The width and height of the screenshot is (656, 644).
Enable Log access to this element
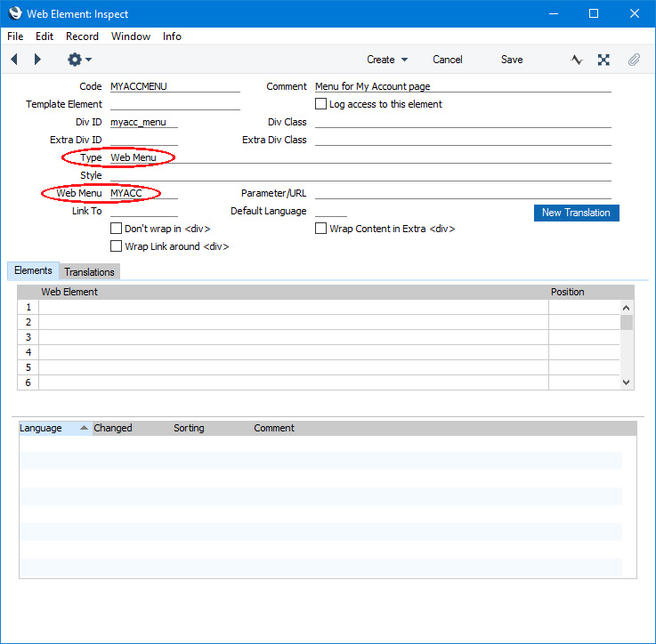[x=320, y=104]
